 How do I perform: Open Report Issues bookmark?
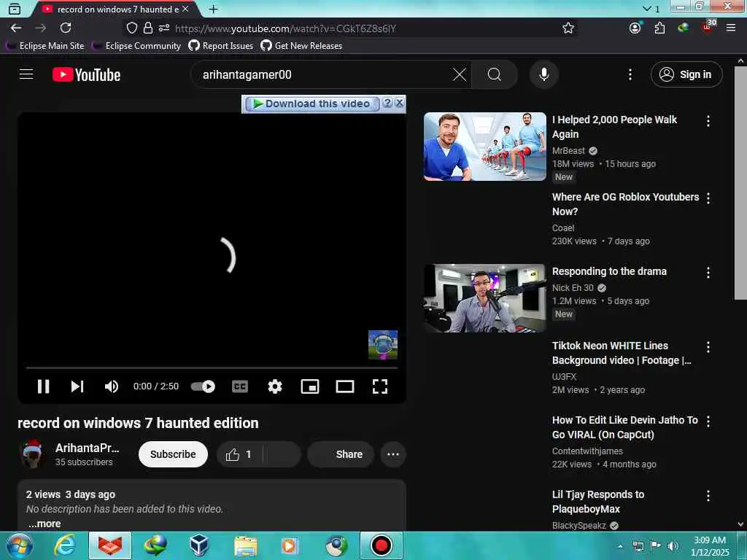[220, 46]
